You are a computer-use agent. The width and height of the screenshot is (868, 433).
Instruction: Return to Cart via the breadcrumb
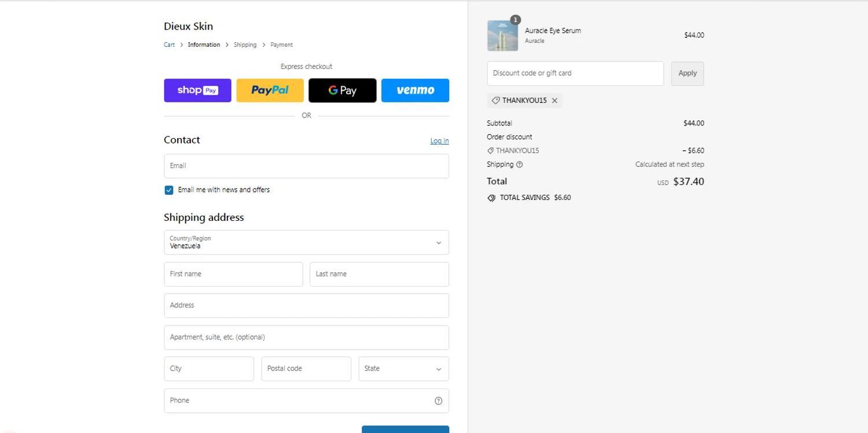169,45
